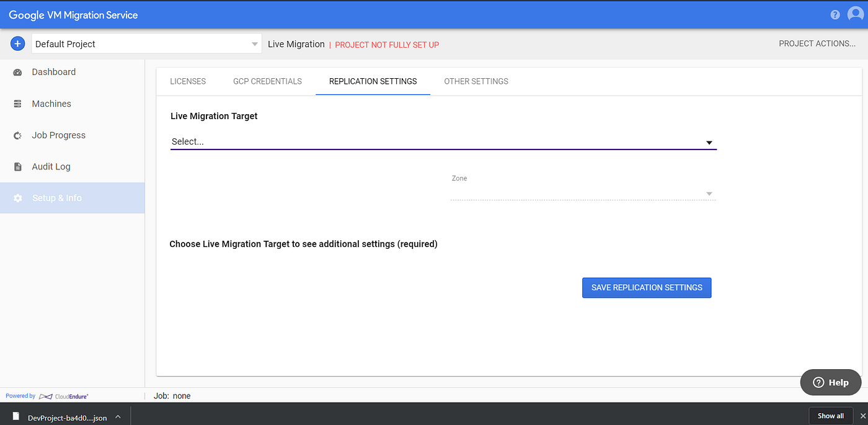Switch to the OTHER SETTINGS tab
The width and height of the screenshot is (868, 425).
(476, 81)
